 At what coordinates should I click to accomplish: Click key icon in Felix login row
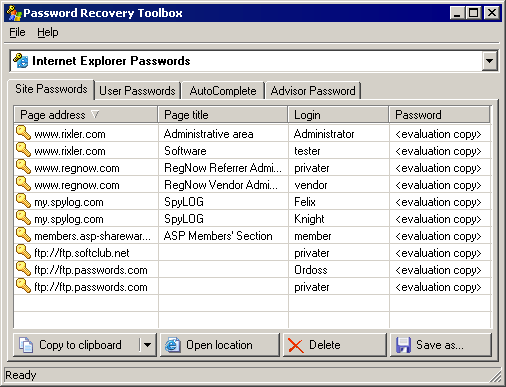(23, 201)
